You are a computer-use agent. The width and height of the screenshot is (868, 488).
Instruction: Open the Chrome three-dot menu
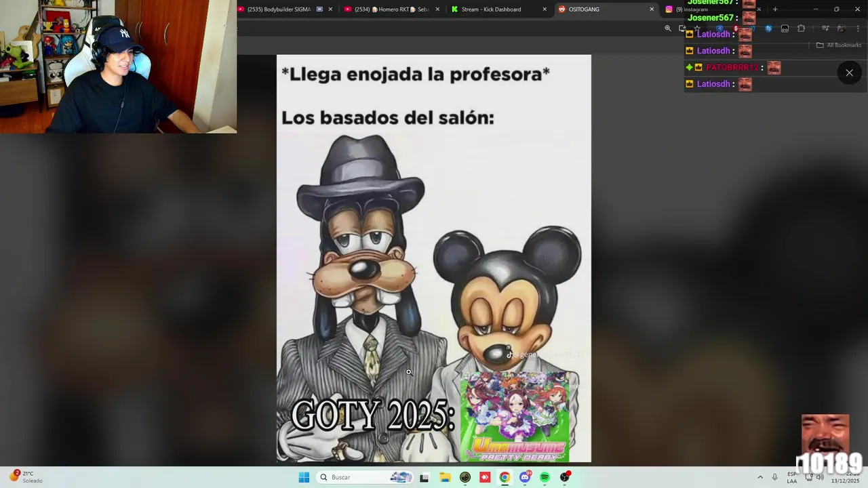point(858,28)
